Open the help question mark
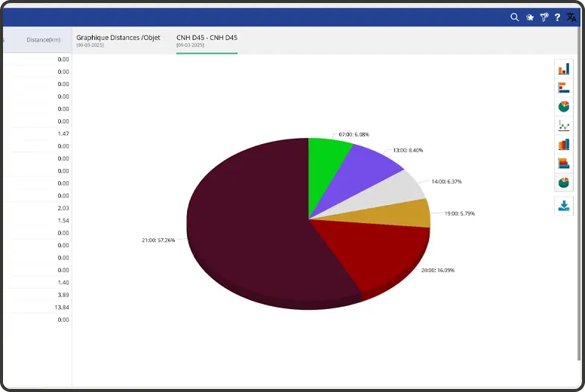 click(557, 17)
